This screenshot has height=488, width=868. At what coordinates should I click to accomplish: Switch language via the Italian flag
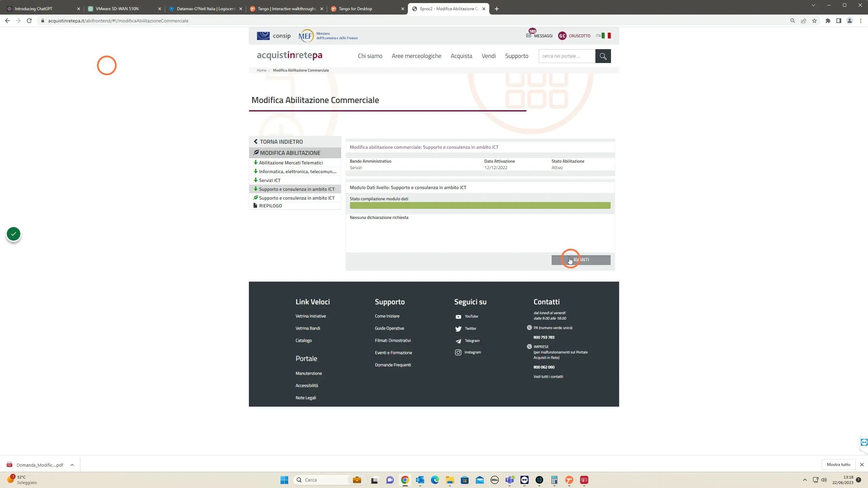coord(606,36)
